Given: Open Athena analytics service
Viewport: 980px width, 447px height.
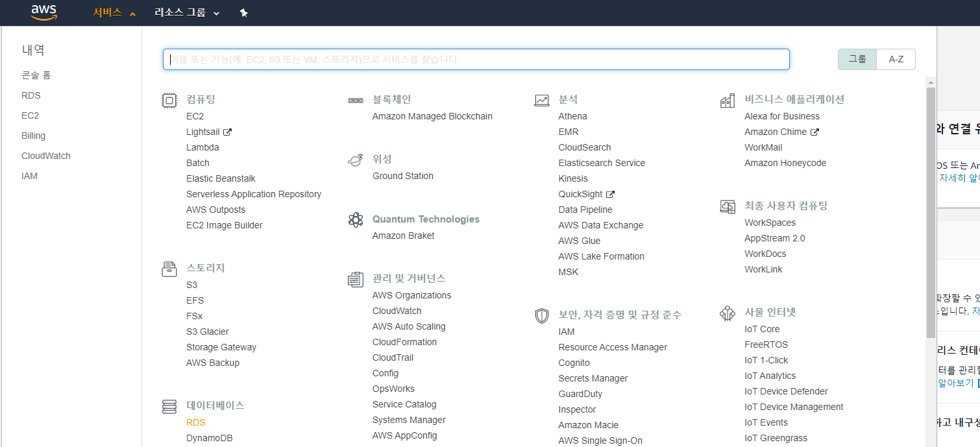Looking at the screenshot, I should (x=573, y=116).
